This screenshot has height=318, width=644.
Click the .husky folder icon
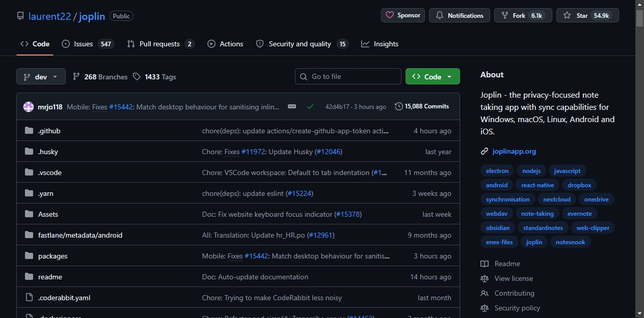click(x=29, y=152)
